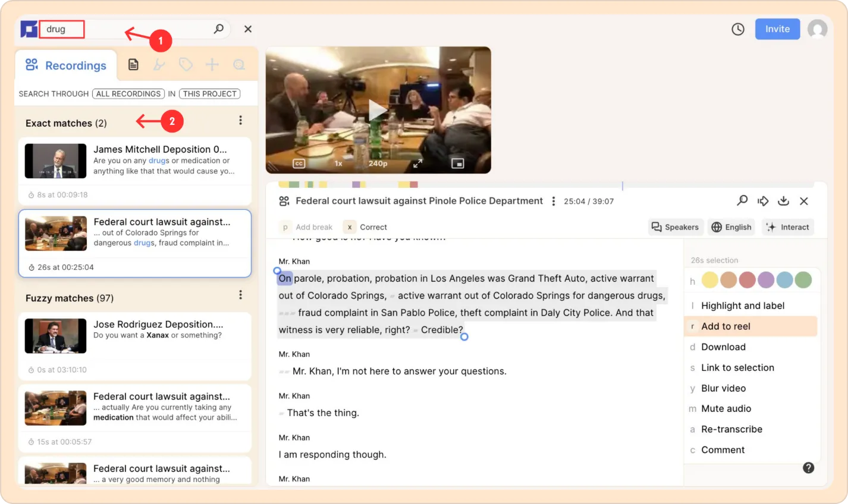Open the reel tab icon at the end of the tabs
Image resolution: width=848 pixels, height=504 pixels.
point(239,64)
